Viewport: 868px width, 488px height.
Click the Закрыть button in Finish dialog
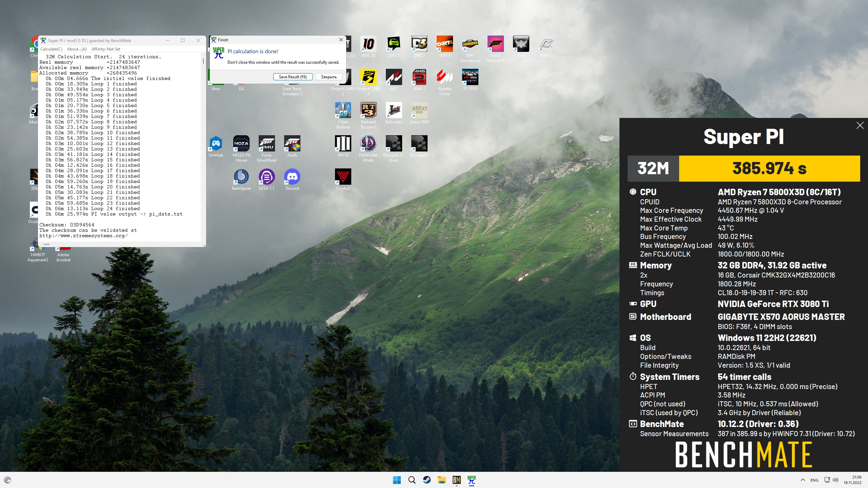(329, 77)
